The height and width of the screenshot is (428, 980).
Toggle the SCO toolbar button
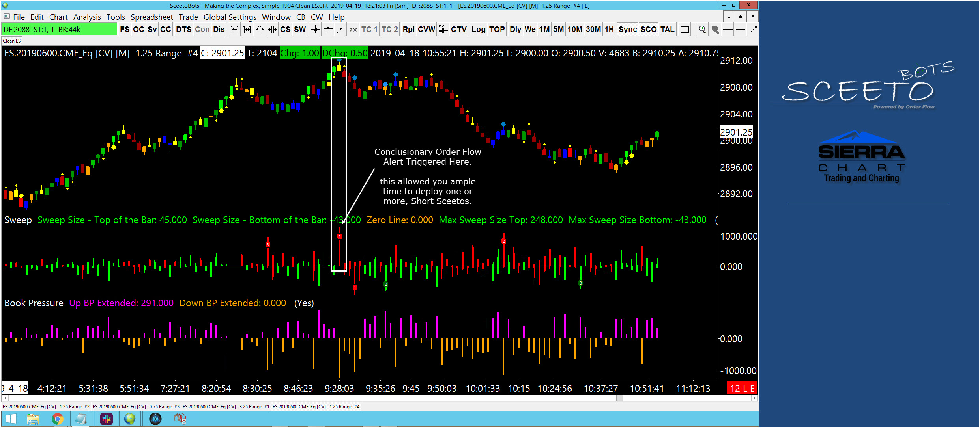click(x=648, y=30)
